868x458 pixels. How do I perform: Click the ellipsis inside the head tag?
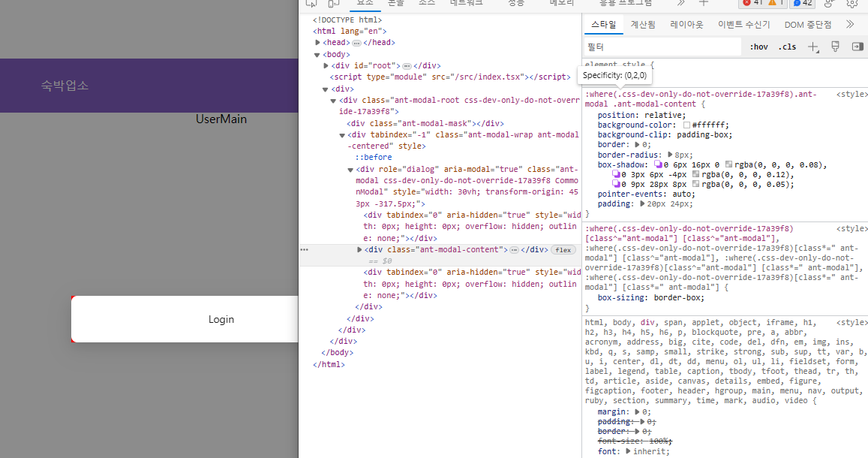[356, 43]
